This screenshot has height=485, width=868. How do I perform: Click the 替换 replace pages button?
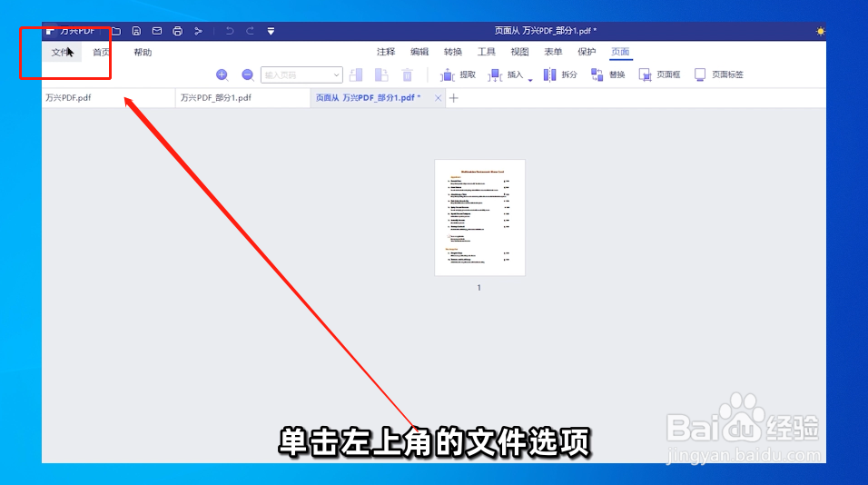607,74
